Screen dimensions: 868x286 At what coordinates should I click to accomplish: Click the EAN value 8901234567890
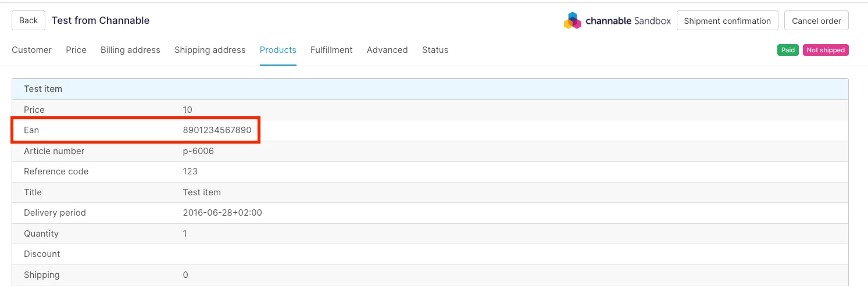click(x=217, y=130)
